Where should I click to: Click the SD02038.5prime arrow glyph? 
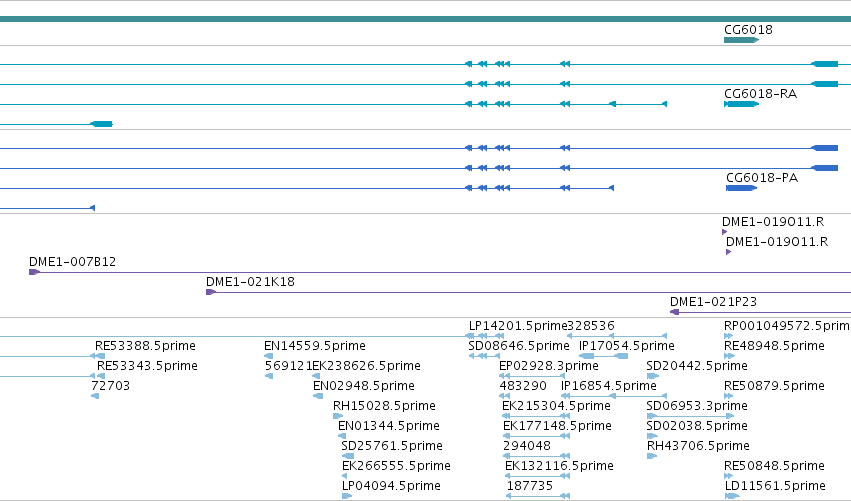click(x=652, y=436)
